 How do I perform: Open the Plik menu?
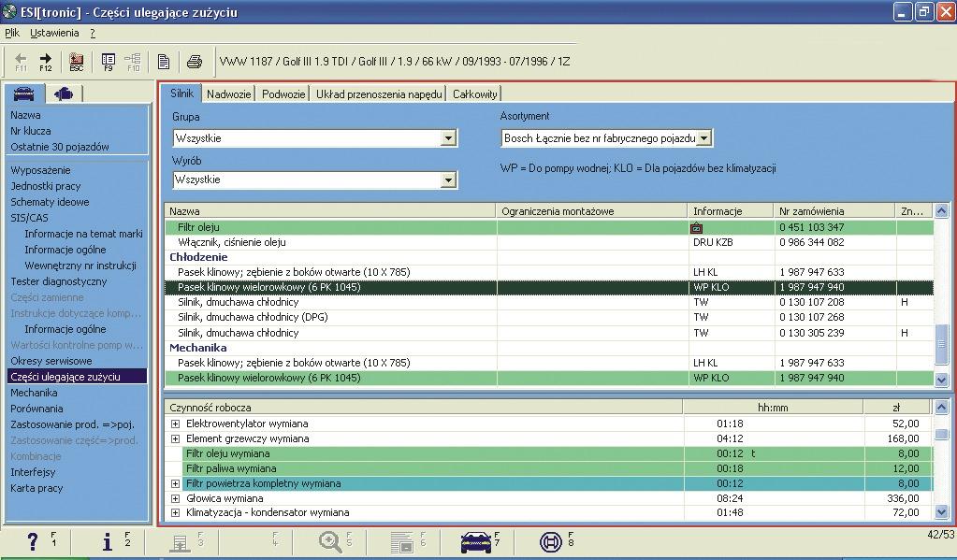click(12, 33)
